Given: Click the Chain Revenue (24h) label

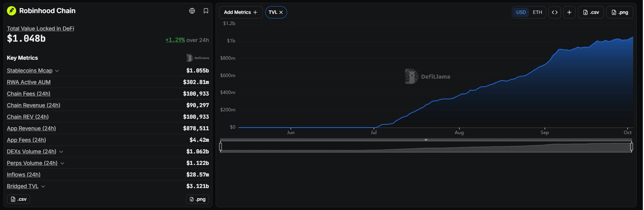Looking at the screenshot, I should (x=33, y=105).
